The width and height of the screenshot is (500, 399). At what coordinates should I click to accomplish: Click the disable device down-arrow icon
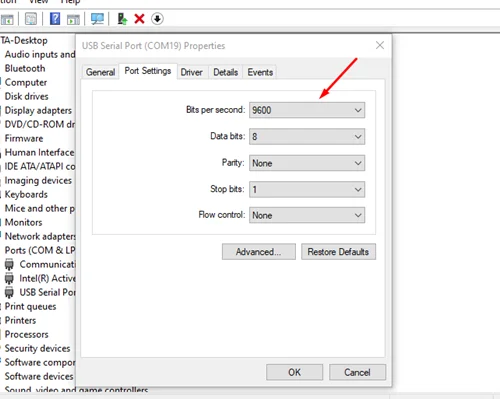(x=157, y=19)
